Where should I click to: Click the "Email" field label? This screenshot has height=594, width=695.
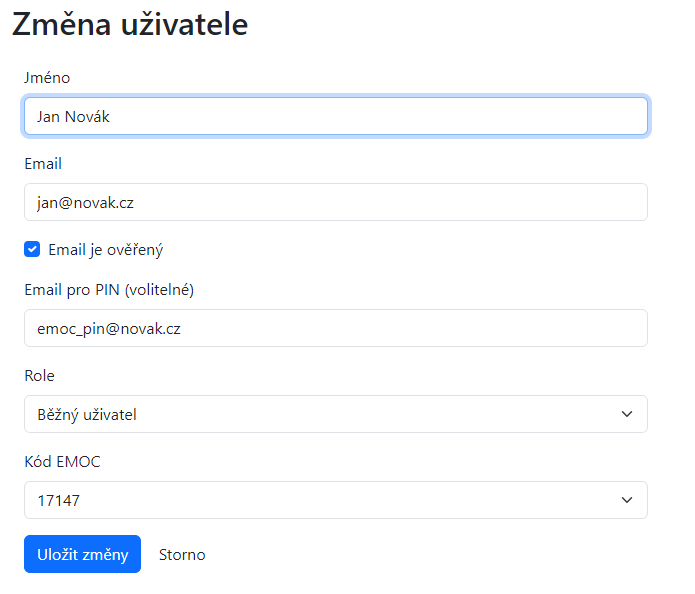43,163
